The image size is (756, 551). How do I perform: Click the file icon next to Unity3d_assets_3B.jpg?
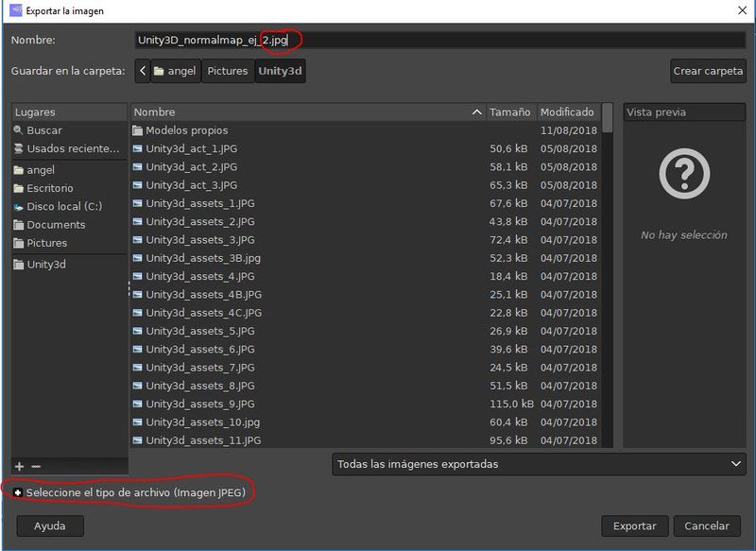click(138, 258)
